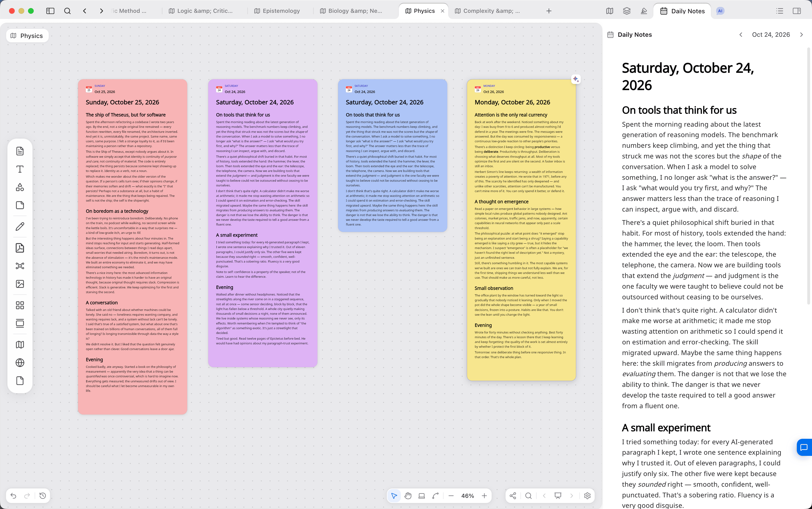The height and width of the screenshot is (509, 812).
Task: Click the AI sparkle icon on yellow card
Action: click(x=576, y=79)
